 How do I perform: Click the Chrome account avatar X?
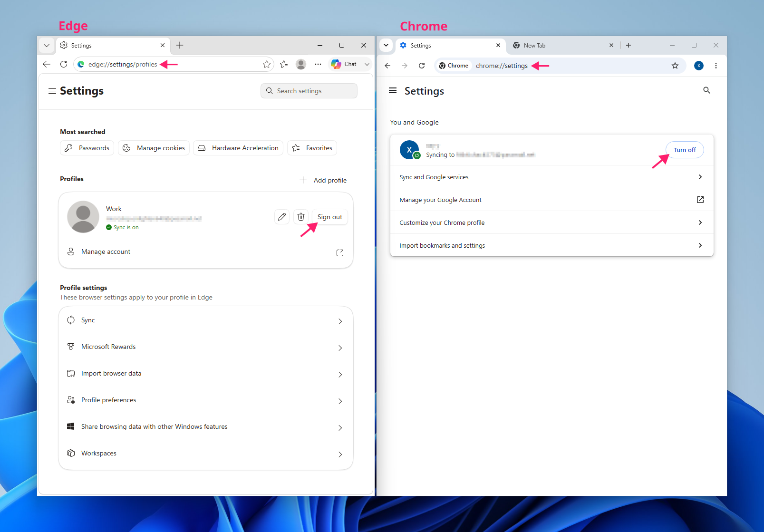(409, 150)
